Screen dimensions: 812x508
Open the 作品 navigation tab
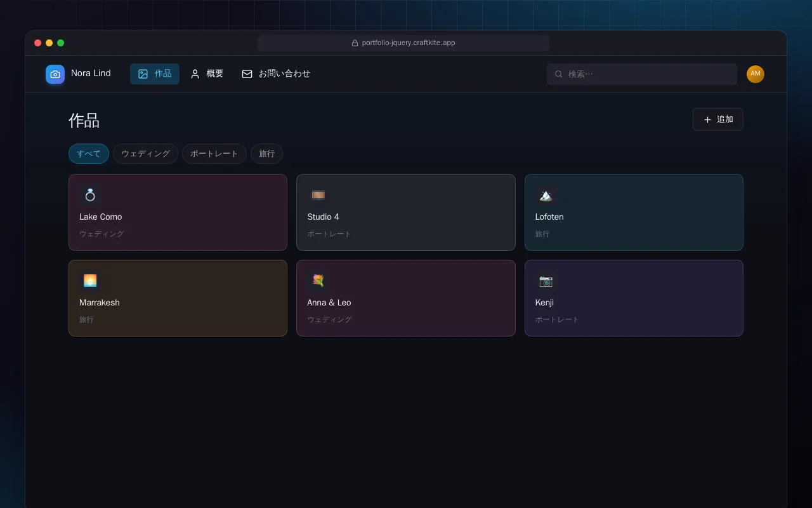point(155,74)
